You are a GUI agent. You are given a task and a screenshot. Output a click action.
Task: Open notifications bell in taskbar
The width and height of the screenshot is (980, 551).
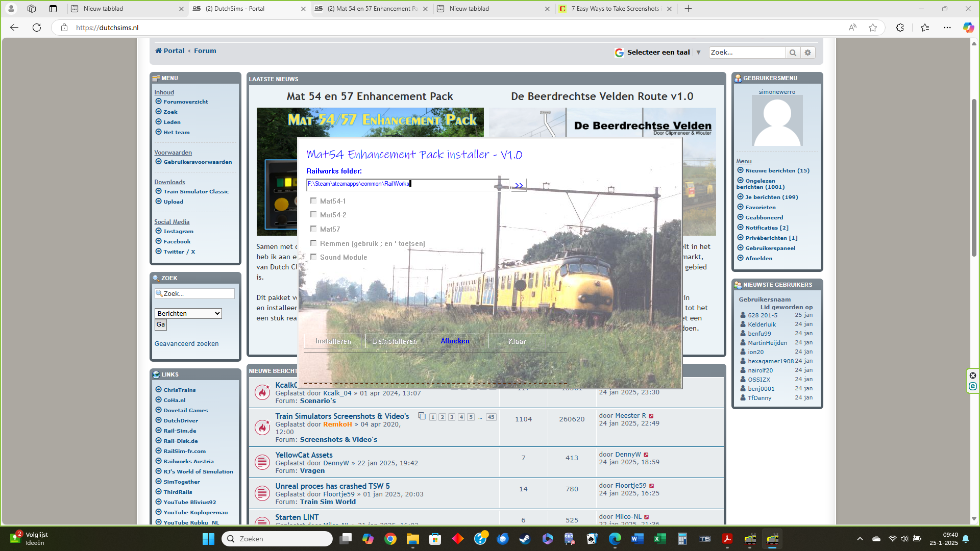[966, 539]
